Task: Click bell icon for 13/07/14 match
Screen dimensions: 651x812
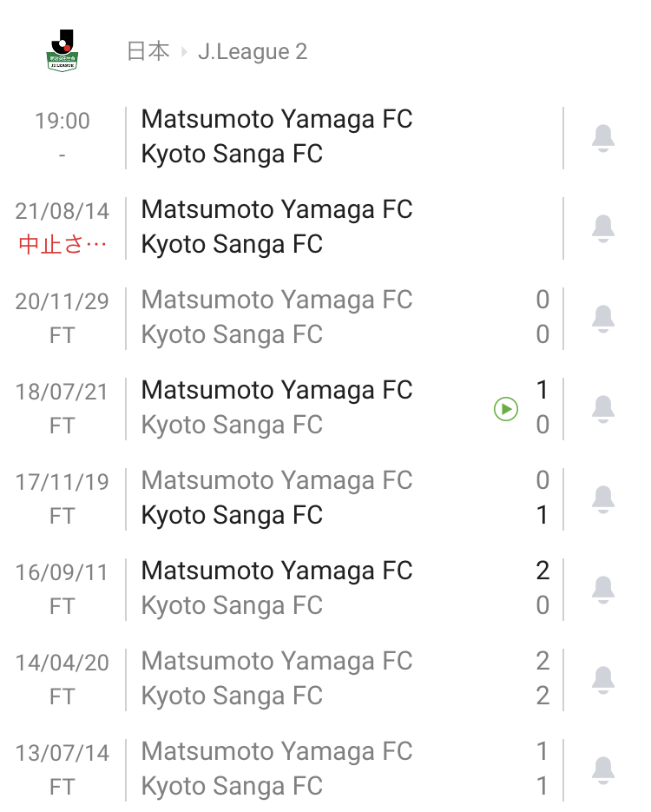Action: tap(603, 770)
